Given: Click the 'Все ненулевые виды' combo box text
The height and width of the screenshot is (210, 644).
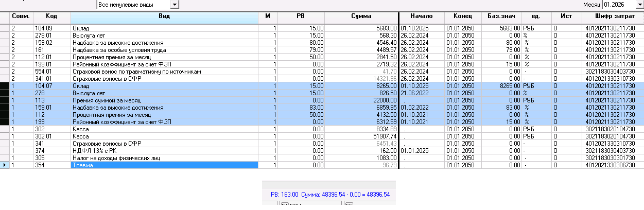Looking at the screenshot, I should [x=133, y=5].
